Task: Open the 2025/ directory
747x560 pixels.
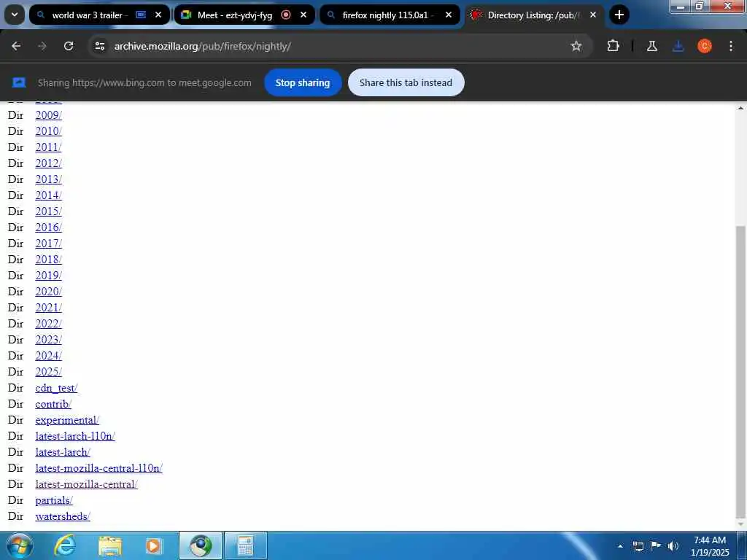Action: (49, 372)
